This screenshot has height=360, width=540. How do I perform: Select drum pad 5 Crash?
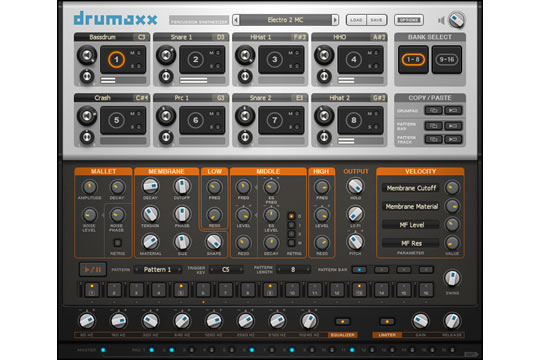(x=116, y=120)
